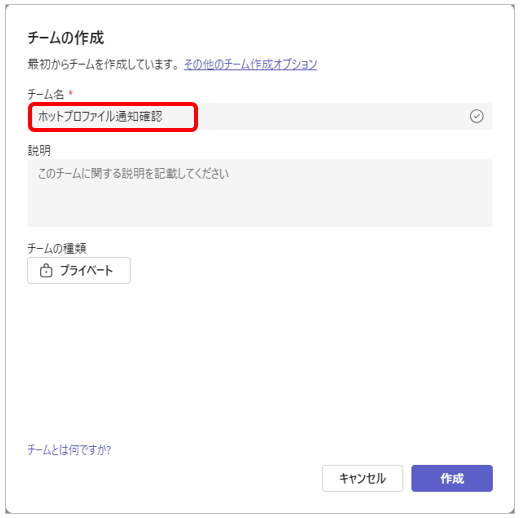Place cursor after 確認 in the team name
Screen dimensions: 524x518
163,116
